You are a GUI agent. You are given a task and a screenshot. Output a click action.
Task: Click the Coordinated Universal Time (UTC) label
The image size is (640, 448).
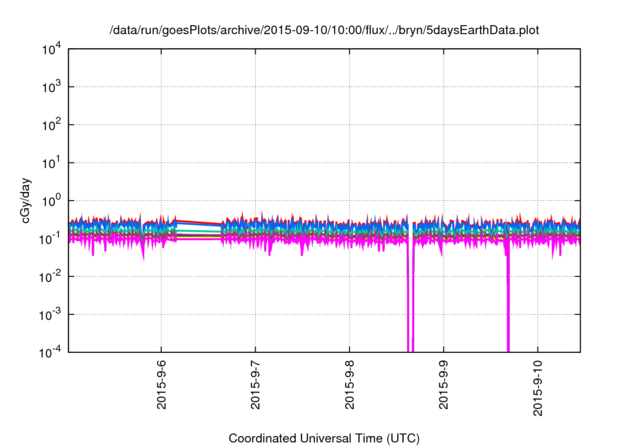[324, 438]
